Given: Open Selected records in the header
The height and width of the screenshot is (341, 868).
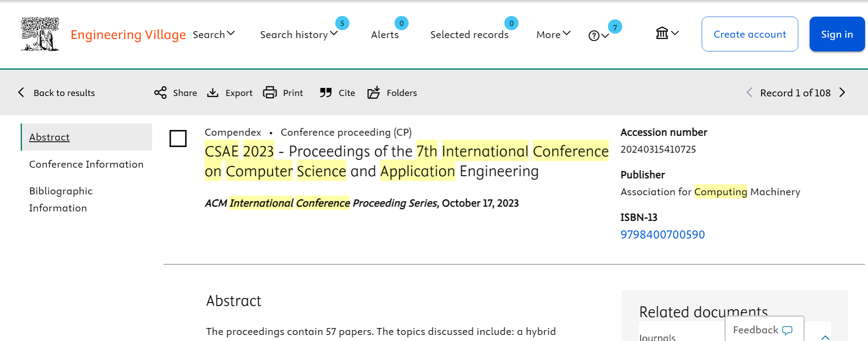Looking at the screenshot, I should [x=469, y=34].
